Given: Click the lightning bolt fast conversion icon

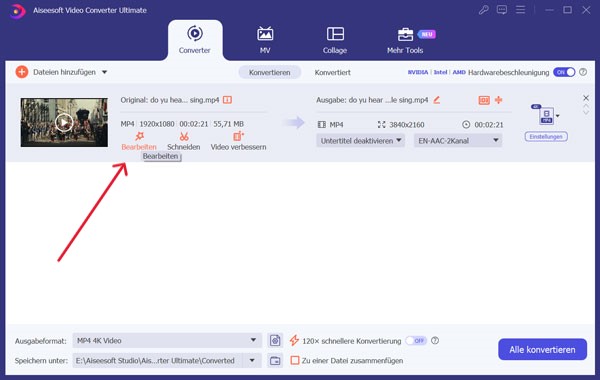Looking at the screenshot, I should point(294,340).
